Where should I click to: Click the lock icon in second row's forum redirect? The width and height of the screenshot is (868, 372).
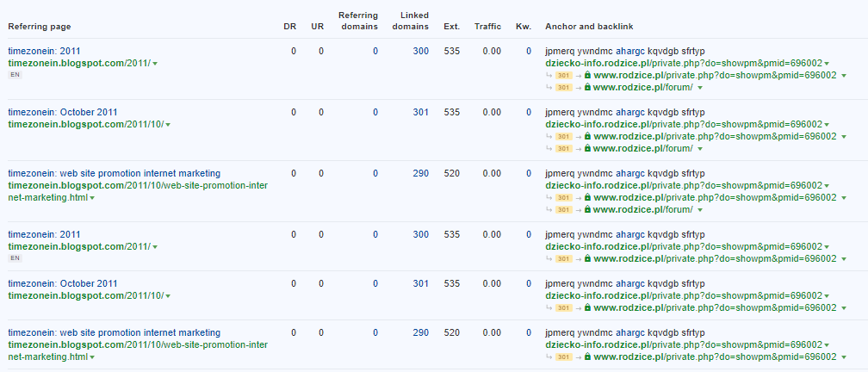(x=588, y=148)
